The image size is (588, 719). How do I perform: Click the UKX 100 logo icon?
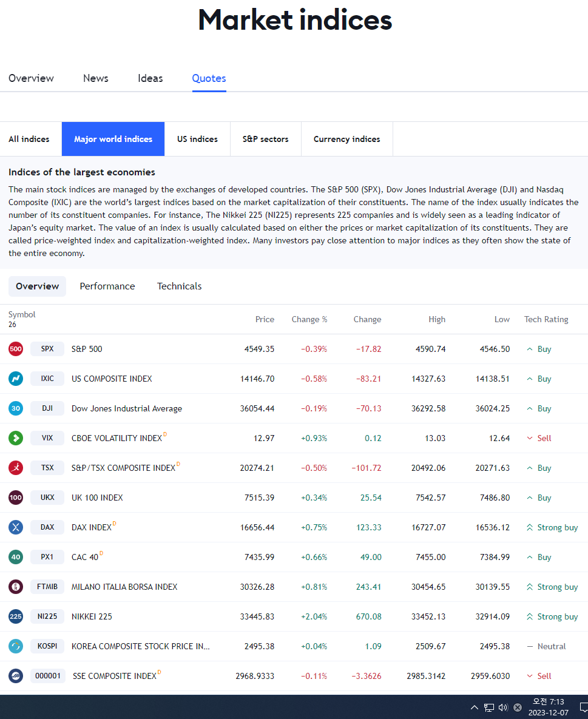click(16, 498)
